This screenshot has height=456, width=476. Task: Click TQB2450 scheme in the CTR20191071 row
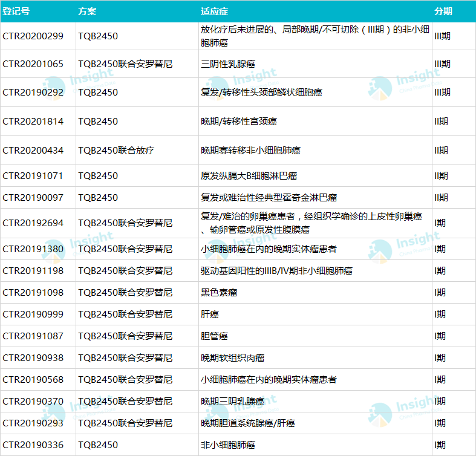(98, 176)
